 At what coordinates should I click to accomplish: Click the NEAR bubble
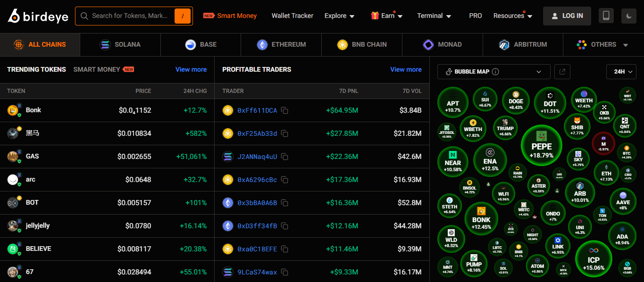pos(453,162)
